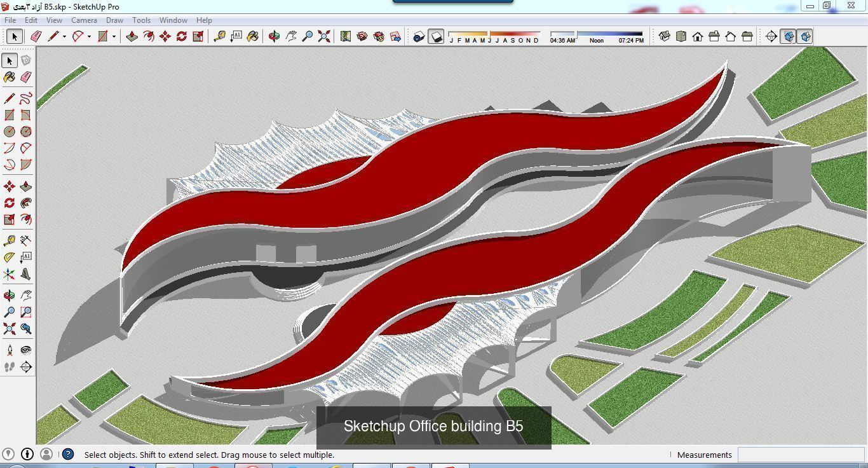Open the Camera menu
The image size is (868, 468).
pos(84,20)
